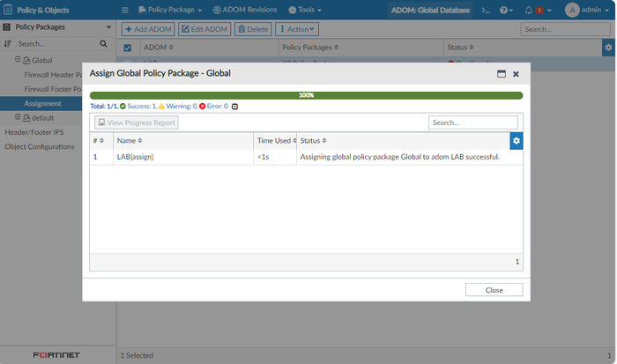Click the Close button

494,290
